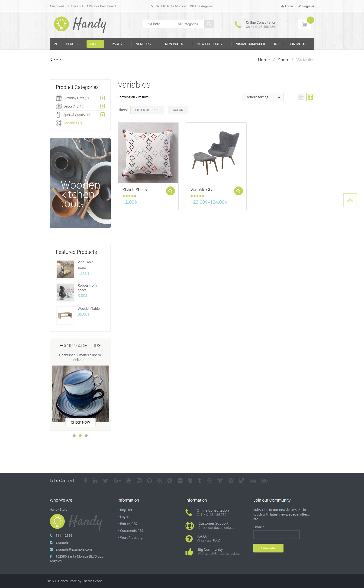Open the Instagram icon in footer
The width and height of the screenshot is (364, 588).
tap(139, 480)
